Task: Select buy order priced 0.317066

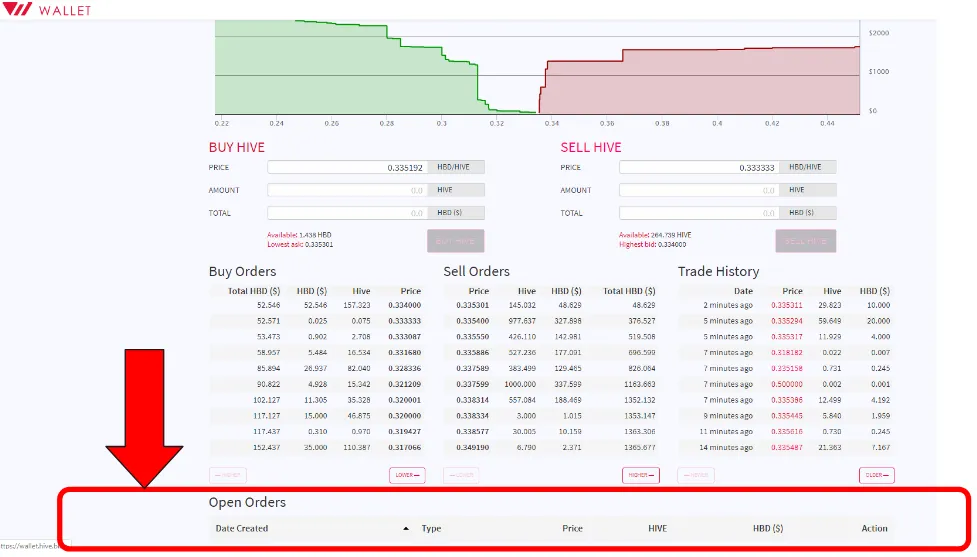Action: 317,447
